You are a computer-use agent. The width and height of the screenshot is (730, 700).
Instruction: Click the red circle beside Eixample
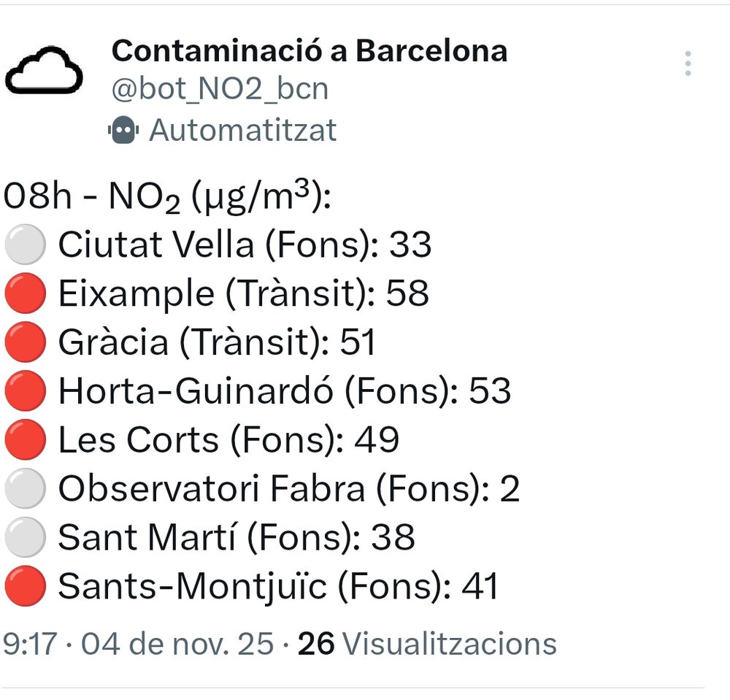(x=26, y=294)
